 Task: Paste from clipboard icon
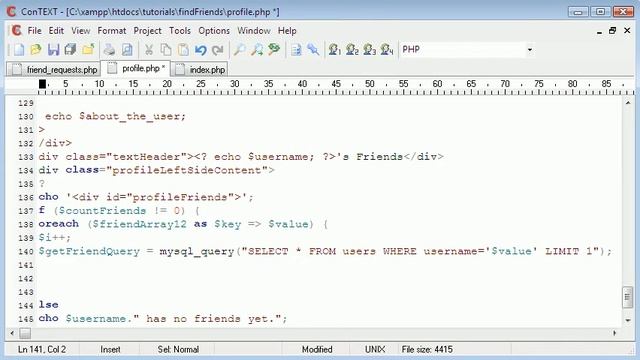[183, 50]
